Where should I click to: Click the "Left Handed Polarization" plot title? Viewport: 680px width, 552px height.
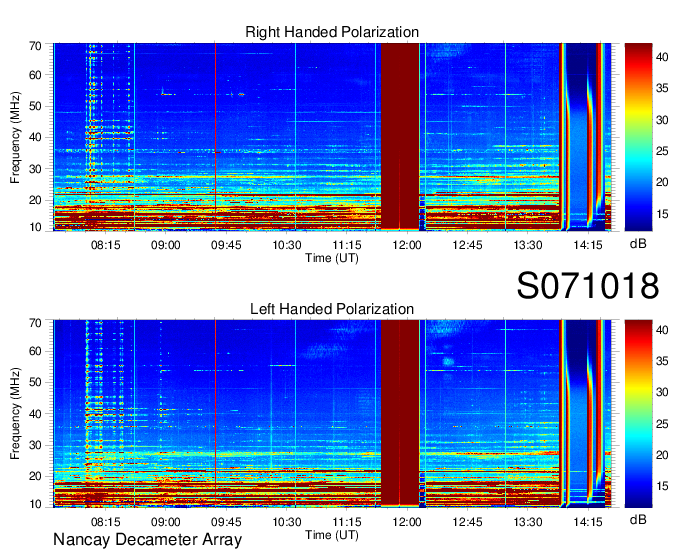click(x=332, y=309)
